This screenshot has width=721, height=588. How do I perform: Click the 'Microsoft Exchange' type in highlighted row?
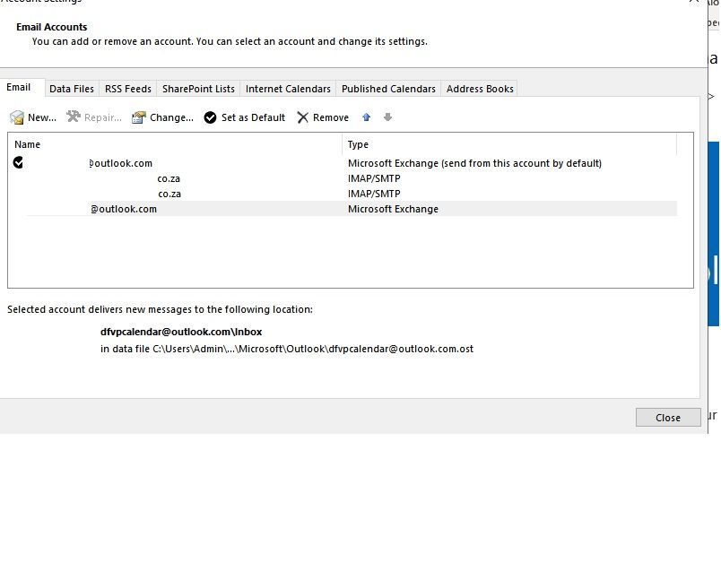pyautogui.click(x=393, y=209)
